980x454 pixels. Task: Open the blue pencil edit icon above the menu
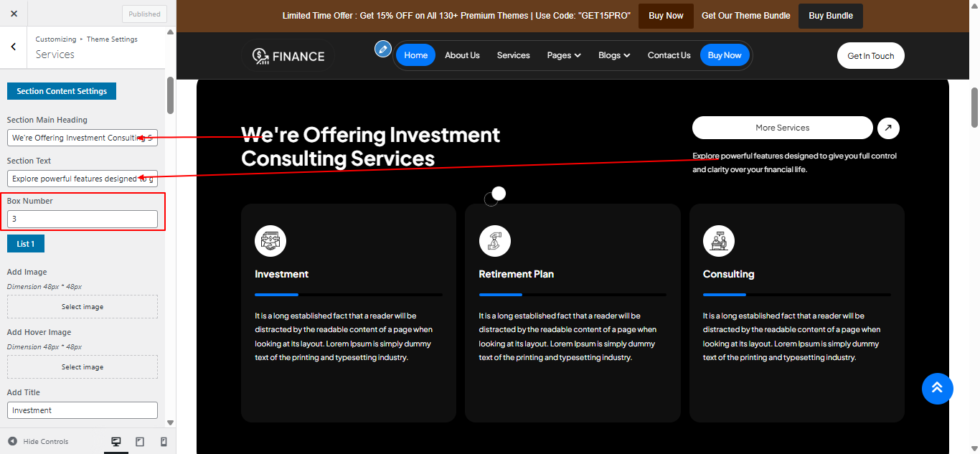coord(382,49)
